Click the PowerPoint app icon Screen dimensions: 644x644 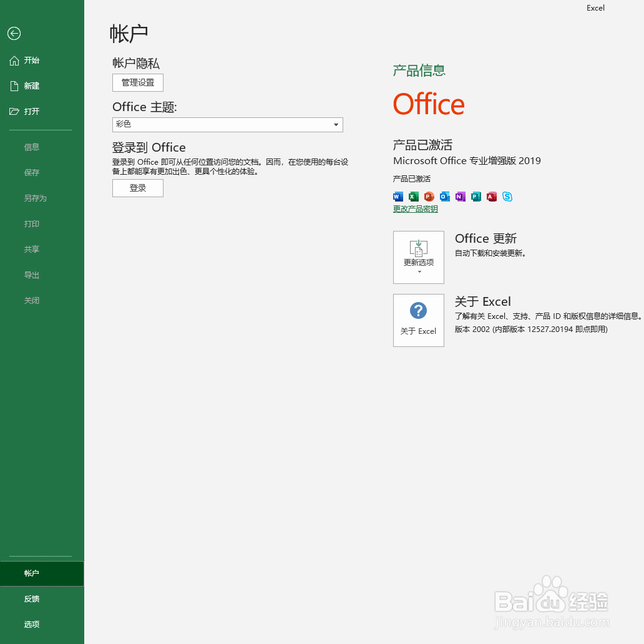tap(429, 197)
